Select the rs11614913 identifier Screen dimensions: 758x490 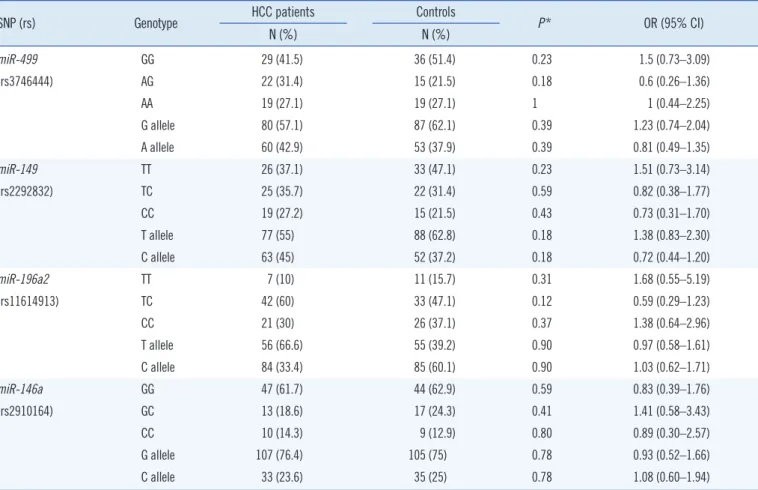(x=29, y=302)
